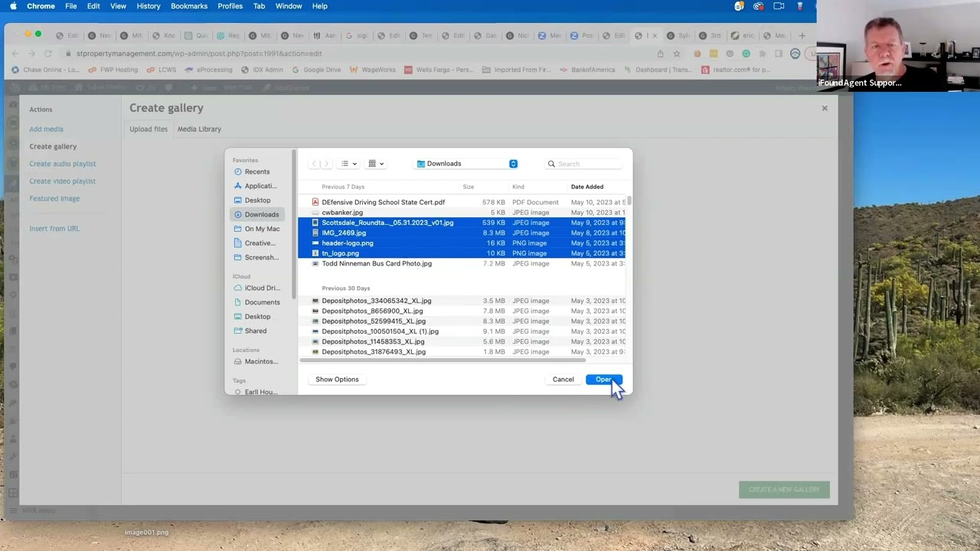
Task: Sort files by the Size column
Action: [468, 187]
